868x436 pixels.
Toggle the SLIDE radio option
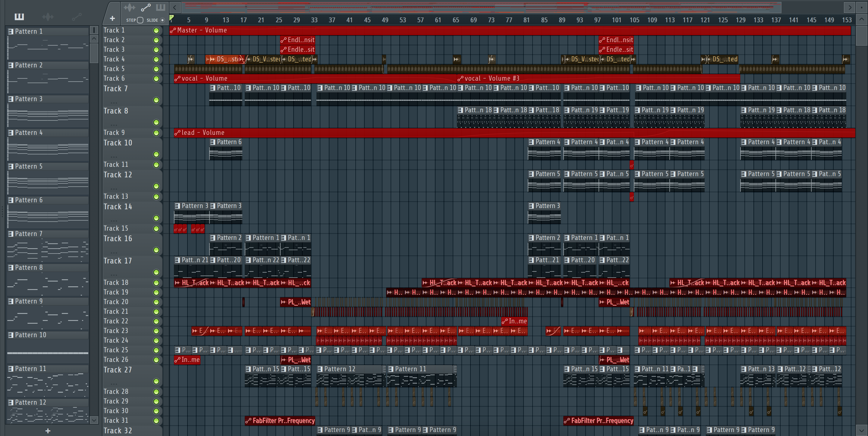[x=162, y=20]
